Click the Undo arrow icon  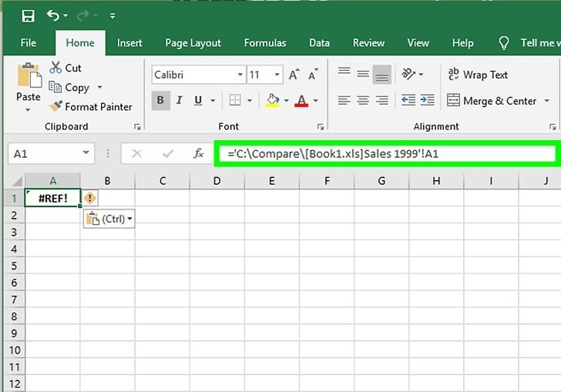click(53, 15)
